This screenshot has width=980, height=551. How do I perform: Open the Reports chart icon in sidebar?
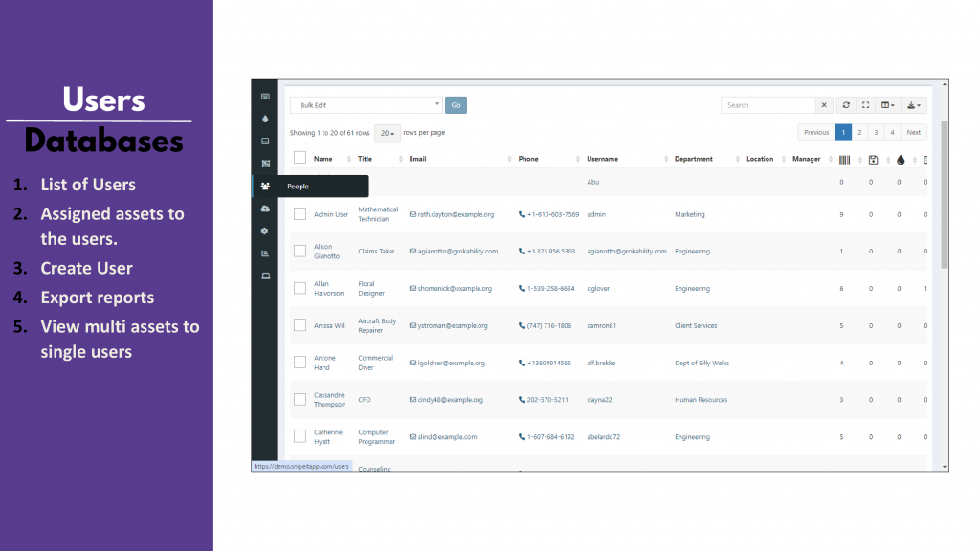[x=265, y=253]
